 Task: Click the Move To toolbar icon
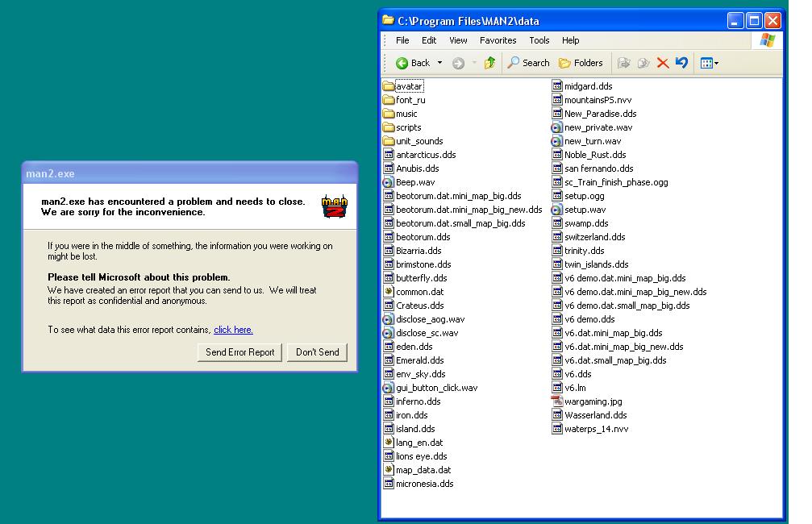pos(624,63)
